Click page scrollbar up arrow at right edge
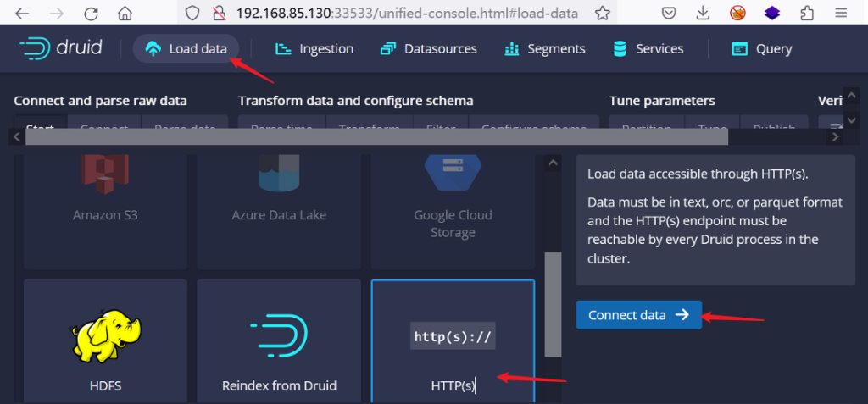Viewport: 868px width, 404px height. [851, 95]
